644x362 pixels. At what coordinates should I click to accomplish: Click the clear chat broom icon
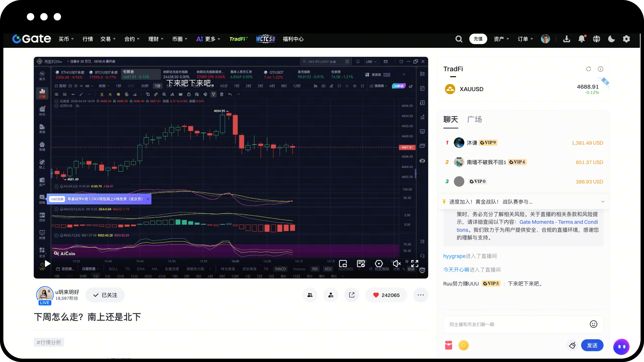(572, 345)
